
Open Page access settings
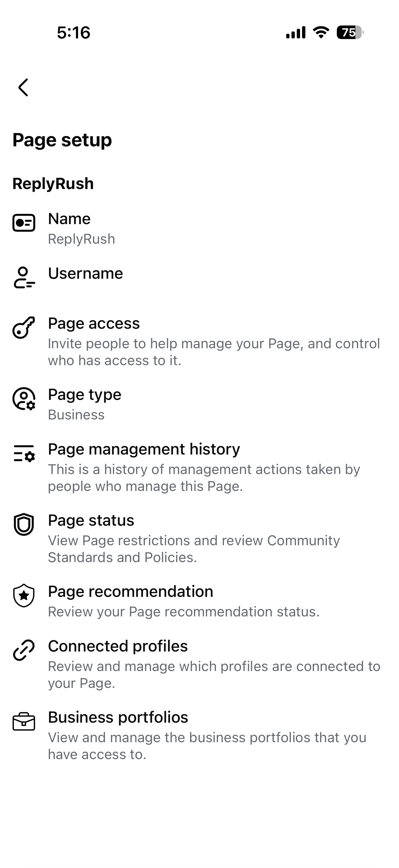click(199, 341)
